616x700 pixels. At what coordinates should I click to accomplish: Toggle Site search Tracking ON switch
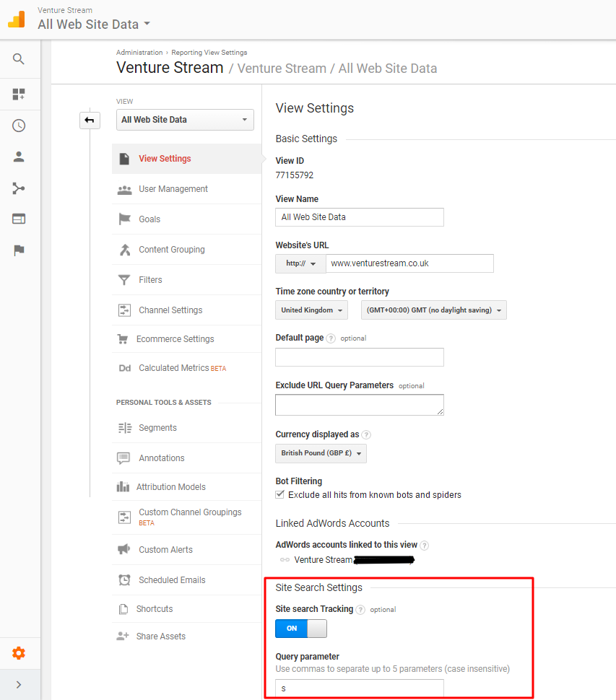tap(301, 629)
